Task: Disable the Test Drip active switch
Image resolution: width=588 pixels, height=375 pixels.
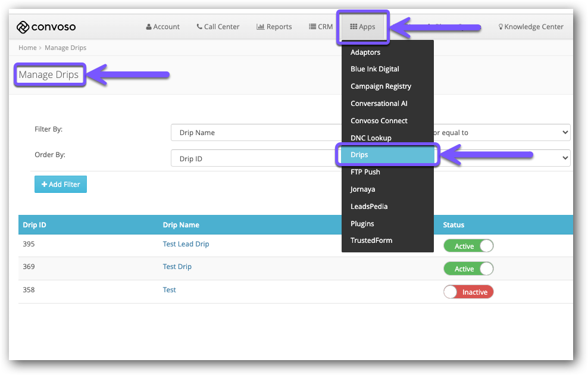Action: point(468,269)
